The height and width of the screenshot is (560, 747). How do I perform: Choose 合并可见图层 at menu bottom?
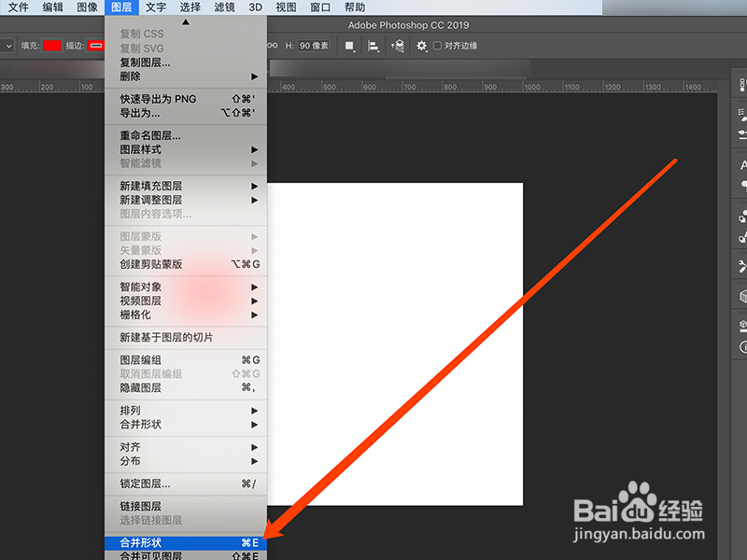(186, 555)
